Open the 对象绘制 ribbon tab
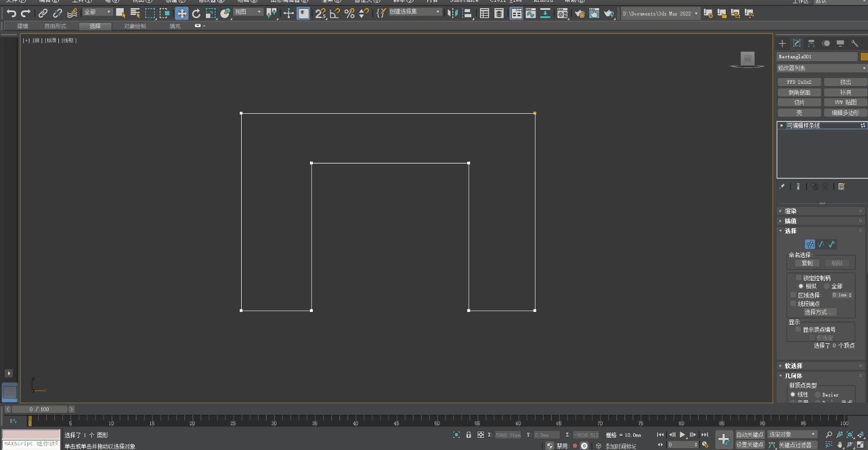The width and height of the screenshot is (868, 450). [135, 26]
